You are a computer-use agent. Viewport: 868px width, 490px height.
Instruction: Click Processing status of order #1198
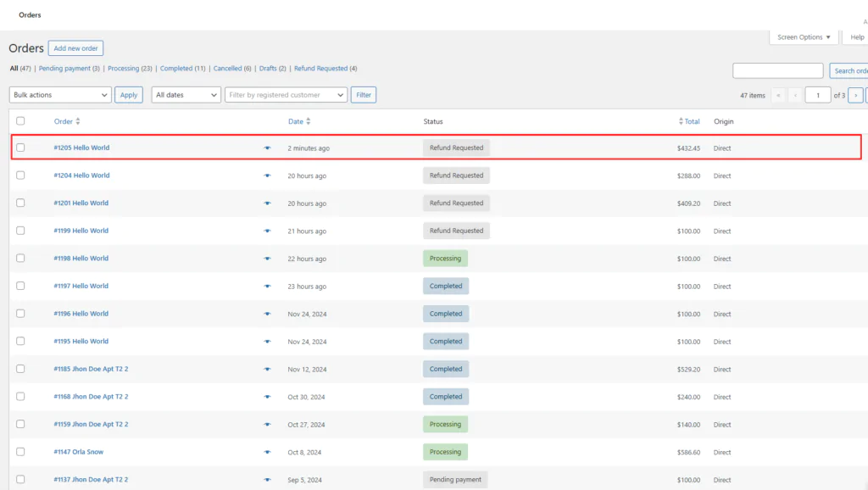tap(445, 259)
